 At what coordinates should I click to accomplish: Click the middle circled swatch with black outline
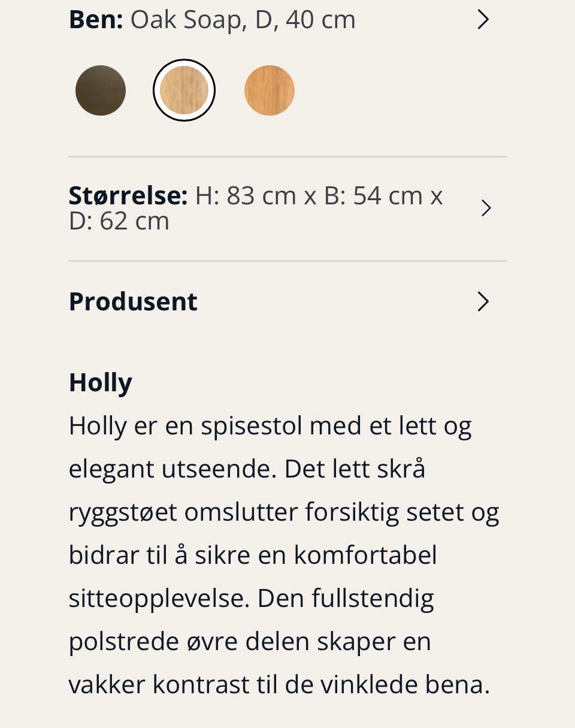click(184, 89)
